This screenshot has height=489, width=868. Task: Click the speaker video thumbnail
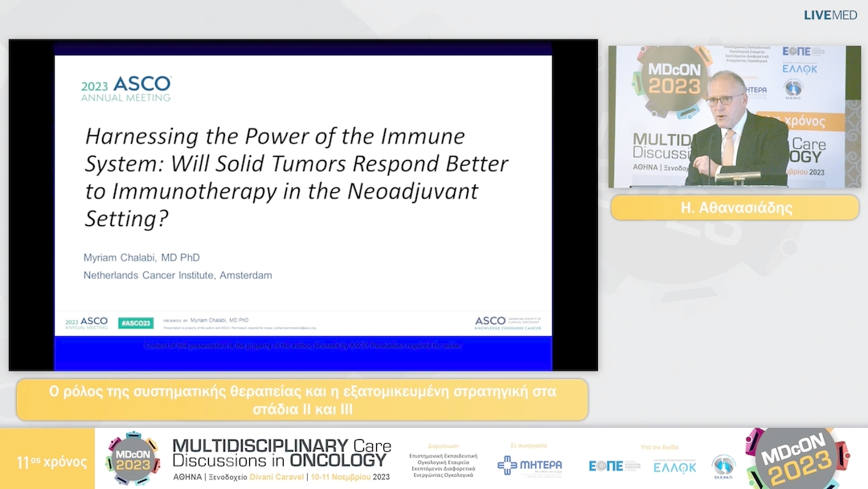pos(734,117)
